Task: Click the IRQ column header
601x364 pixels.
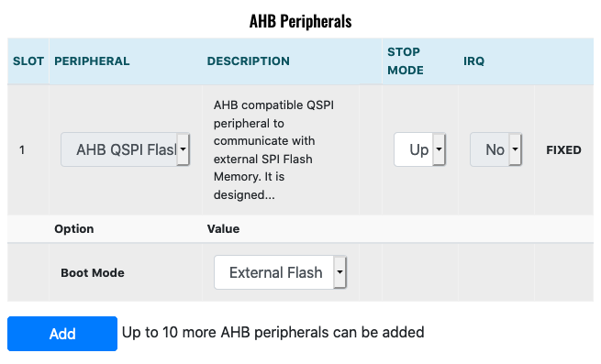Action: [x=473, y=61]
